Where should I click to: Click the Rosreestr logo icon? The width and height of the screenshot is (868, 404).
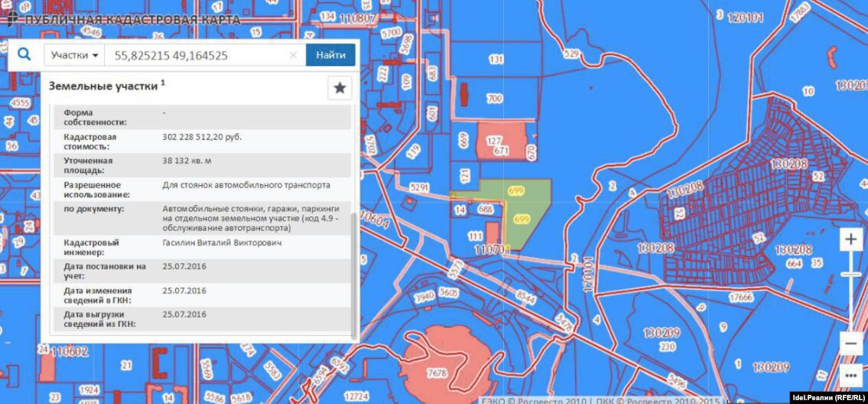tap(13, 18)
